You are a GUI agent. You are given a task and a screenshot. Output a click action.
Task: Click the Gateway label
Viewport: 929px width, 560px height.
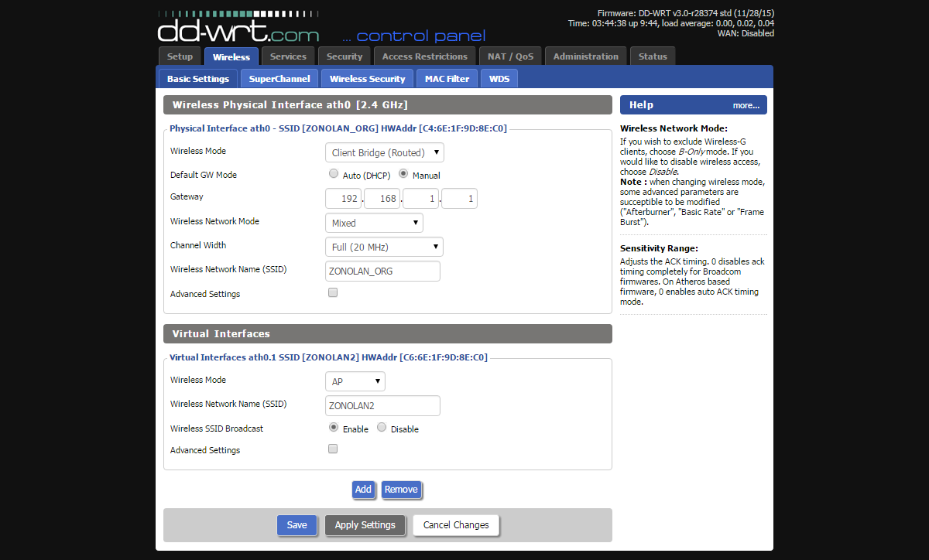point(187,196)
